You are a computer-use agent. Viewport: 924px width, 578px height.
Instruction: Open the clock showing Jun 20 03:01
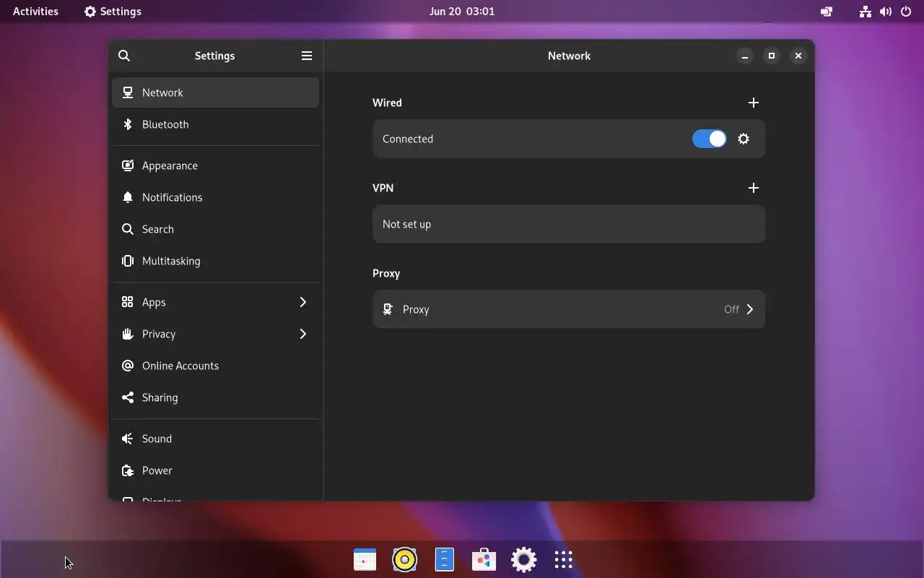(462, 12)
